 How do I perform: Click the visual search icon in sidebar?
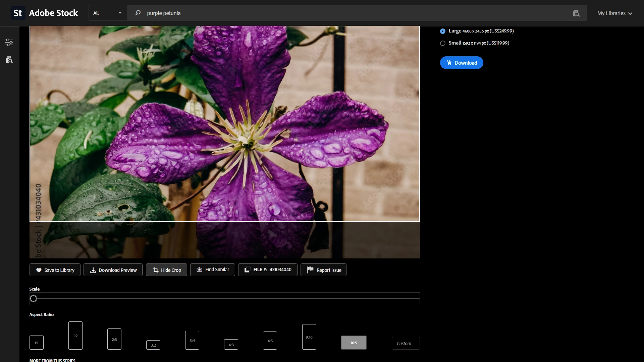click(x=9, y=60)
